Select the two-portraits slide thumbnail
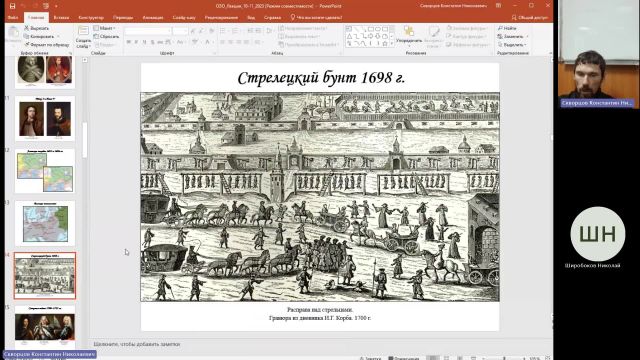640x360 pixels. pyautogui.click(x=45, y=119)
